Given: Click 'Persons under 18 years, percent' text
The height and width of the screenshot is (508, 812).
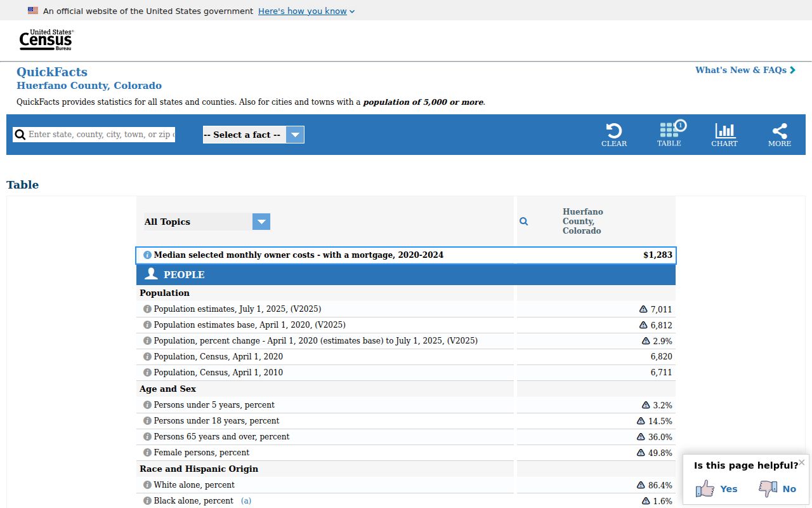Looking at the screenshot, I should [216, 420].
